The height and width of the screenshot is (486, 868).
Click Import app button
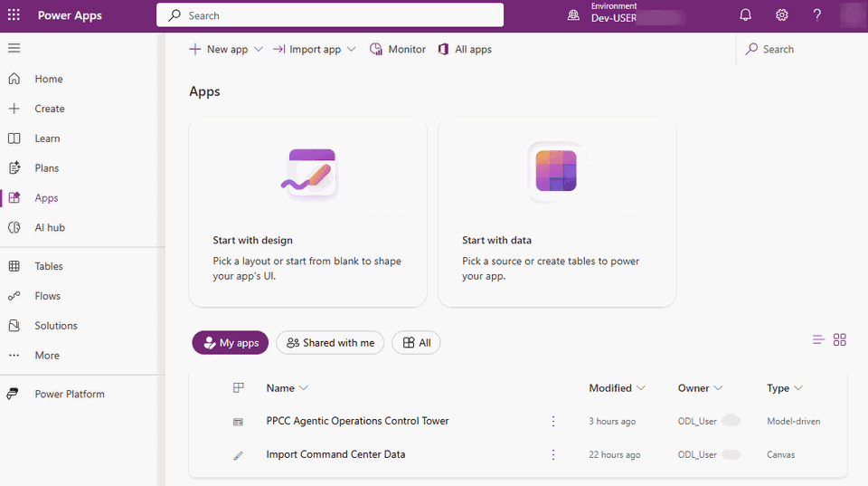click(307, 49)
